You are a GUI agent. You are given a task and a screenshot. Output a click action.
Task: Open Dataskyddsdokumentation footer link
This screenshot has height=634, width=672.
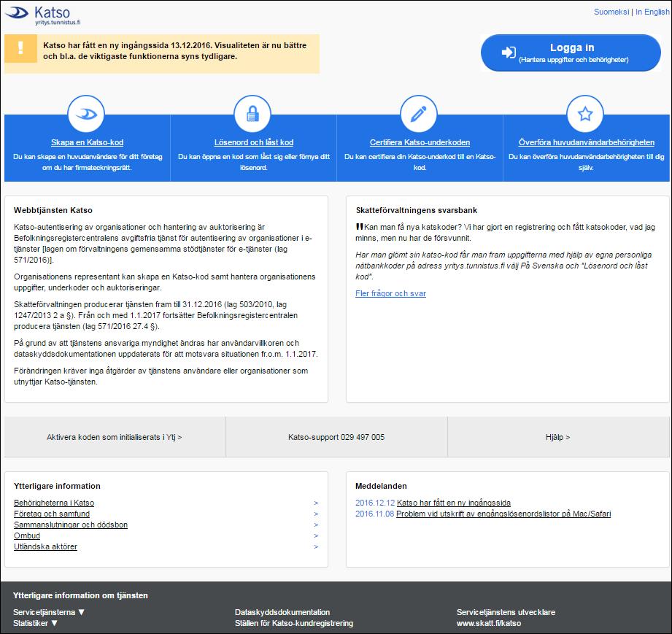282,612
